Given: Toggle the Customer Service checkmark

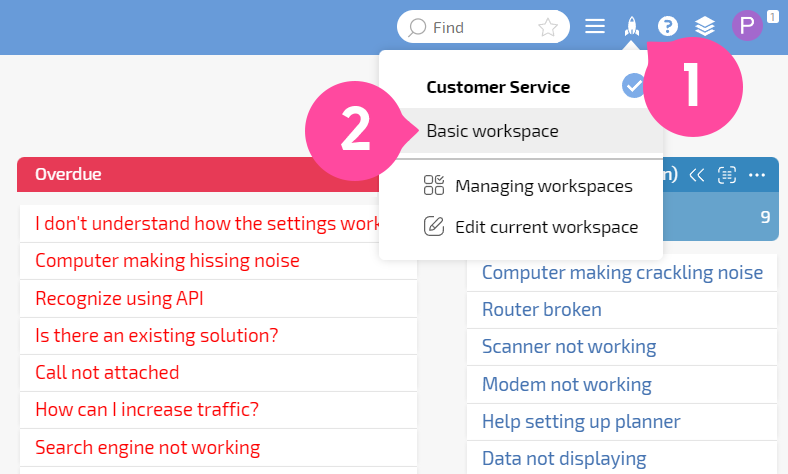Looking at the screenshot, I should 633,86.
